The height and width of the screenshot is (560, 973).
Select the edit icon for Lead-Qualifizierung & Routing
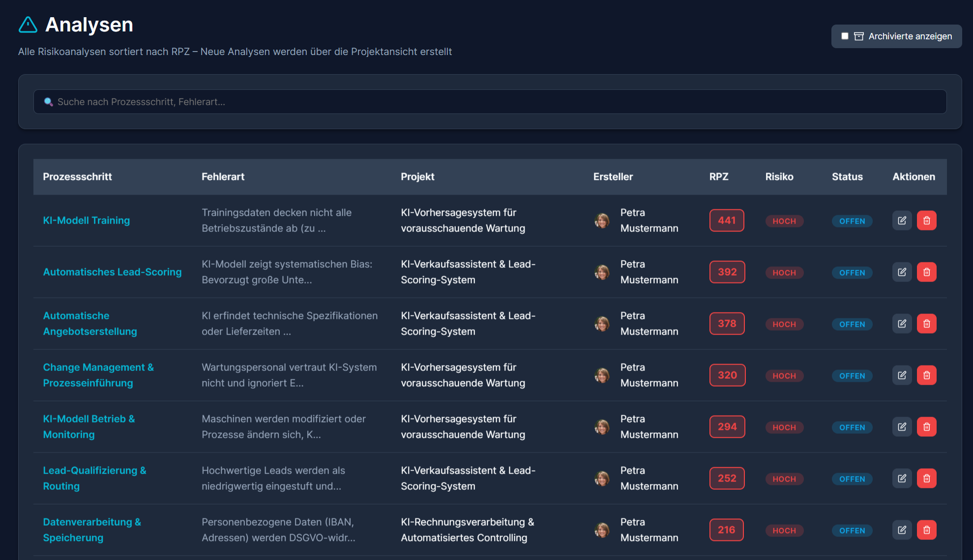pos(902,478)
